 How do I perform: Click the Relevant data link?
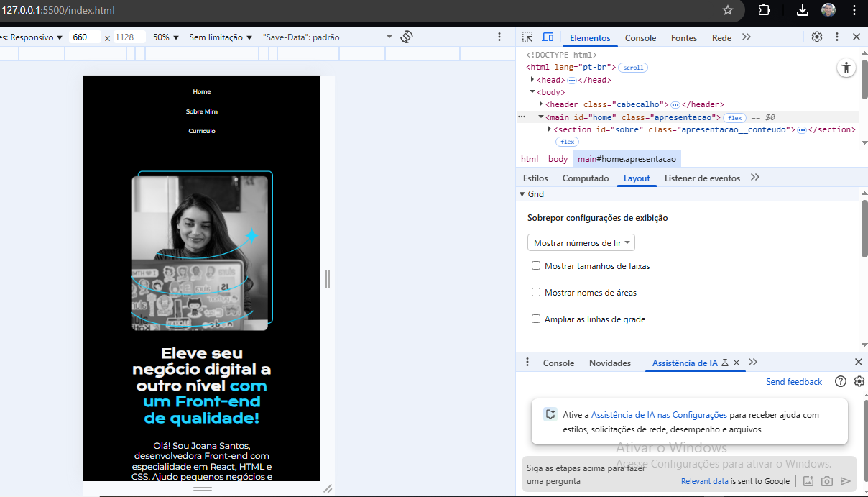[705, 482]
